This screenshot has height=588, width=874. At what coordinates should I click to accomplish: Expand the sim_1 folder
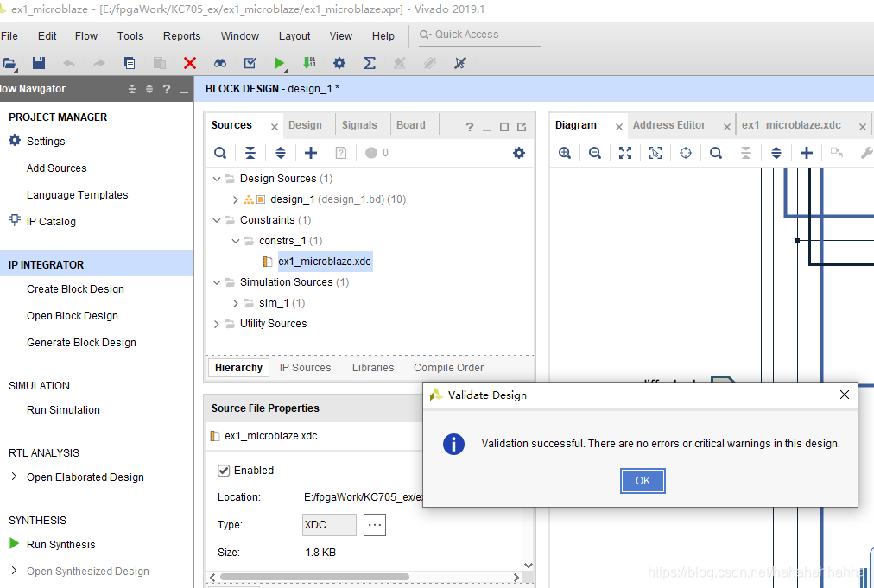click(x=235, y=303)
